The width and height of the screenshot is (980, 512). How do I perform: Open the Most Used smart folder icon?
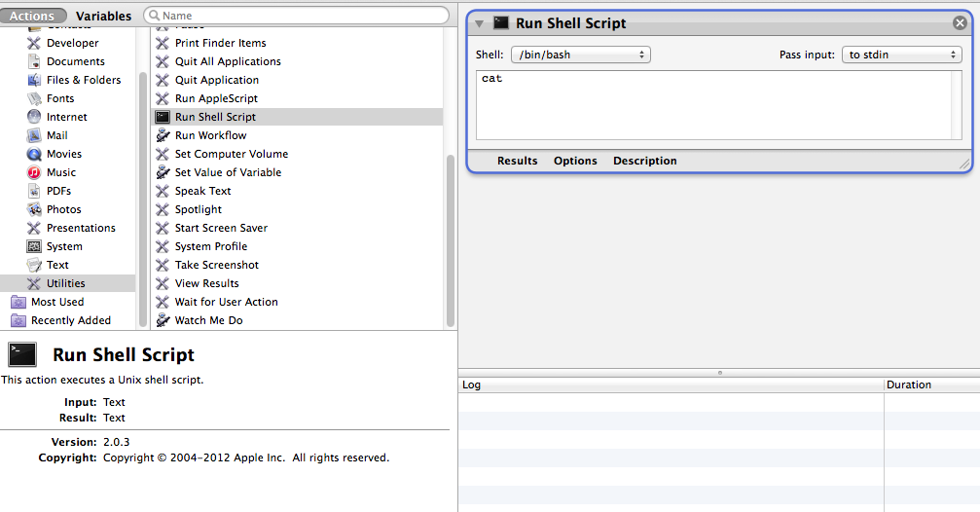[x=18, y=302]
